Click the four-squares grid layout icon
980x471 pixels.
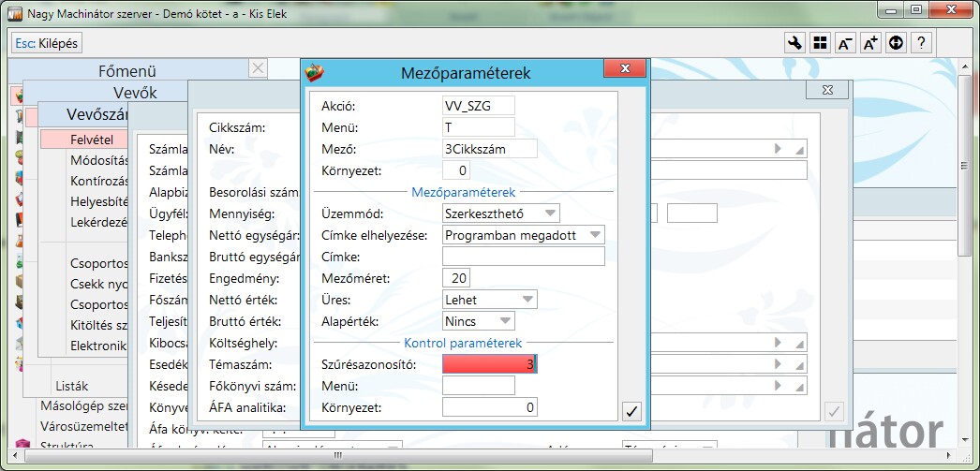[x=820, y=43]
